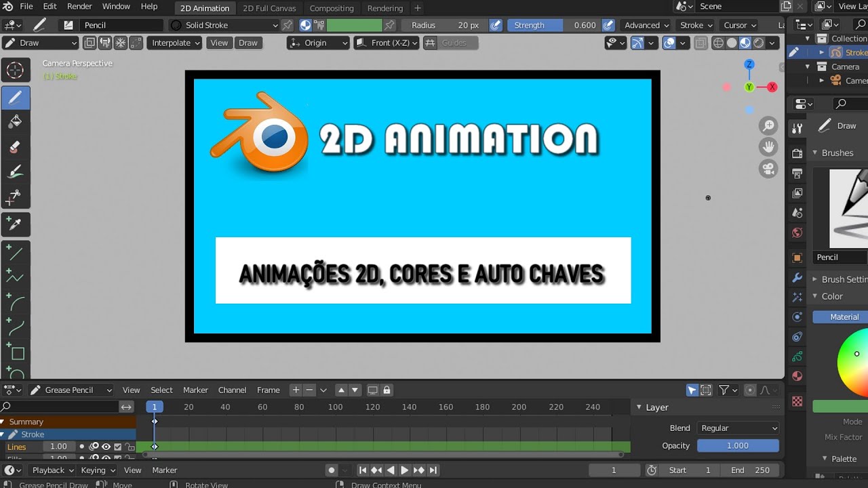This screenshot has height=488, width=868.
Task: Open the Front (X-Z) drawing plane dropdown
Action: click(x=387, y=43)
